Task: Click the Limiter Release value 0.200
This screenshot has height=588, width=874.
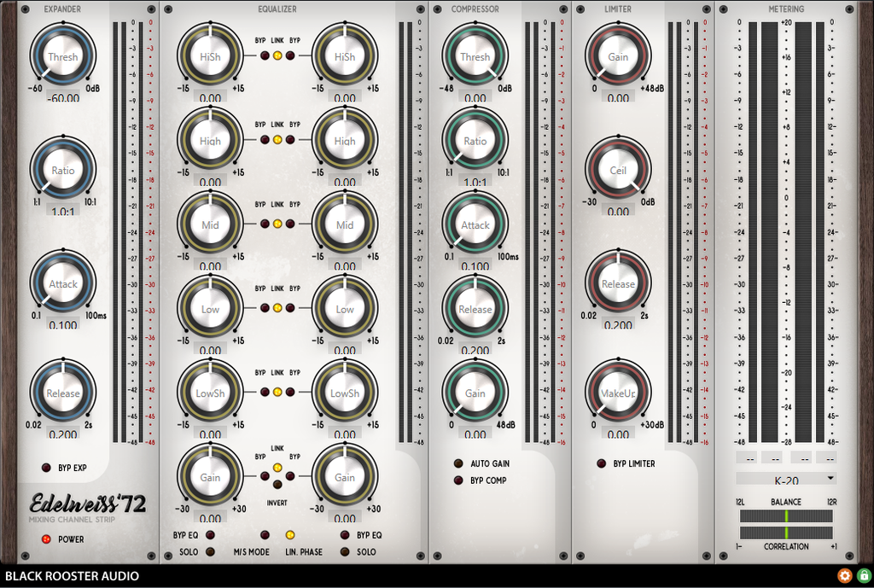Action: [x=618, y=324]
